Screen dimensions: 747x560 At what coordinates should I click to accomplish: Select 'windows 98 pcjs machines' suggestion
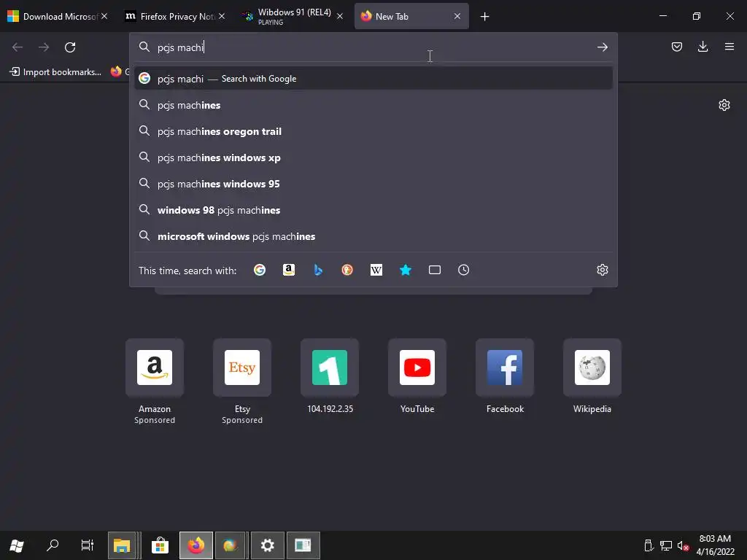[373, 209]
